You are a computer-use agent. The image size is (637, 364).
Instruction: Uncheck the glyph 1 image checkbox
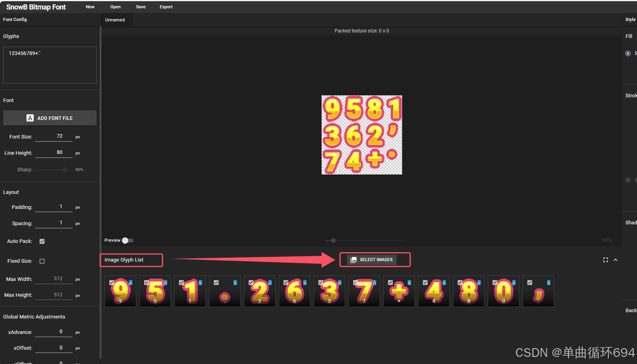[x=181, y=282]
